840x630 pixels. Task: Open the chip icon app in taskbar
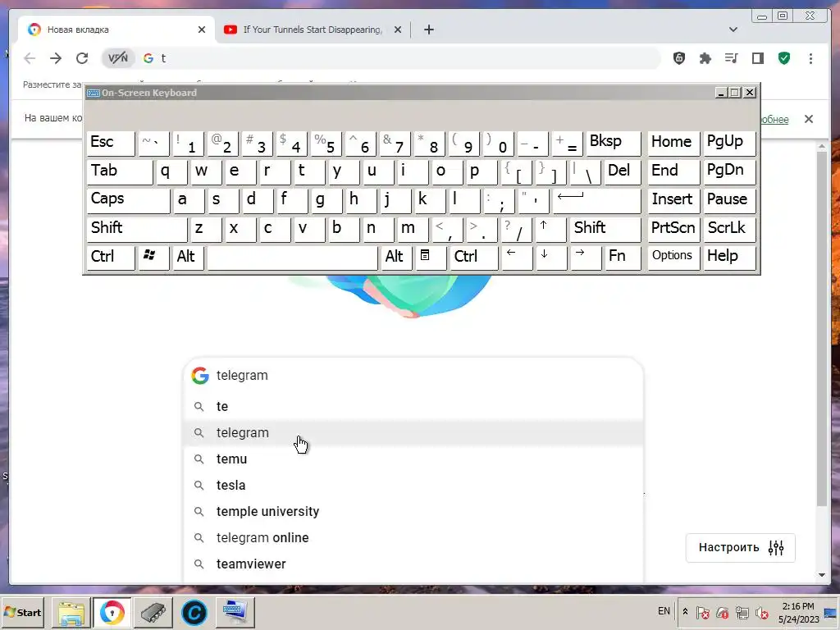tap(153, 612)
